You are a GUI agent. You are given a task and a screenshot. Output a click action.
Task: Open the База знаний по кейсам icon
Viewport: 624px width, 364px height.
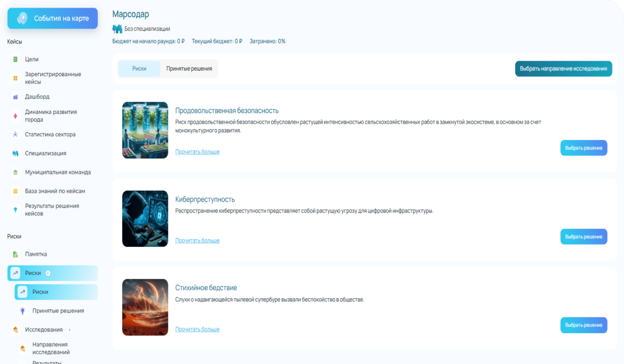coord(15,191)
